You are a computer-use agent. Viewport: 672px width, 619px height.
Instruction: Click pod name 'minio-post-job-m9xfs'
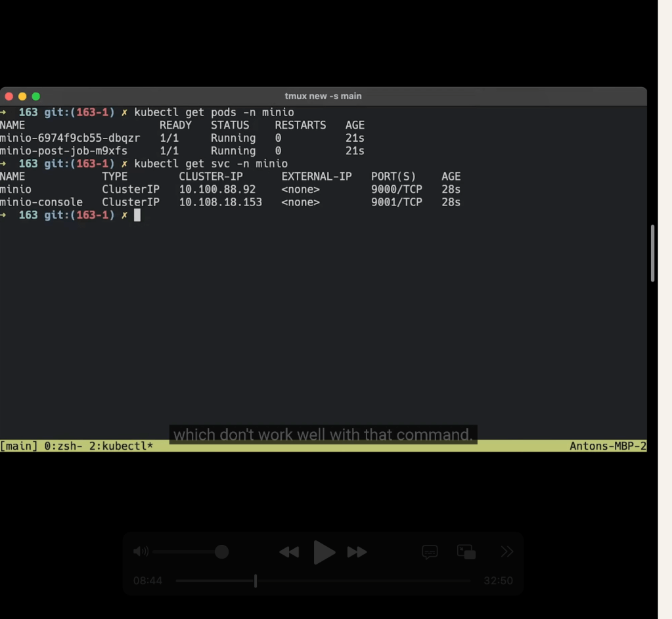pos(64,151)
